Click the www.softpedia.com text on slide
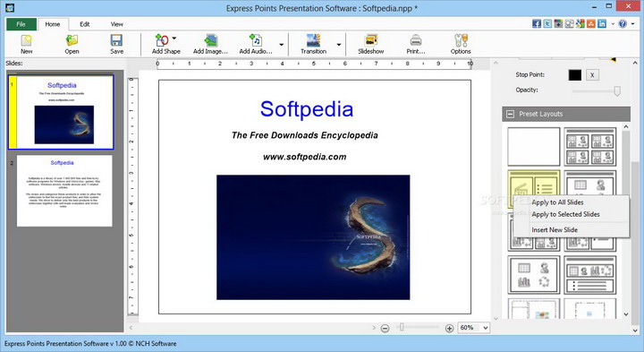Viewport: 644px width, 352px height. (305, 157)
